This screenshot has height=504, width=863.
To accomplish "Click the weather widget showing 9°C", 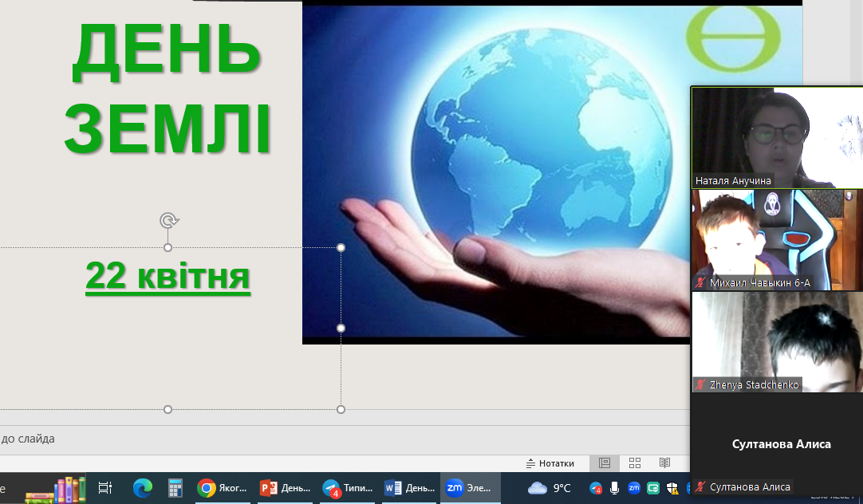I will click(x=550, y=488).
